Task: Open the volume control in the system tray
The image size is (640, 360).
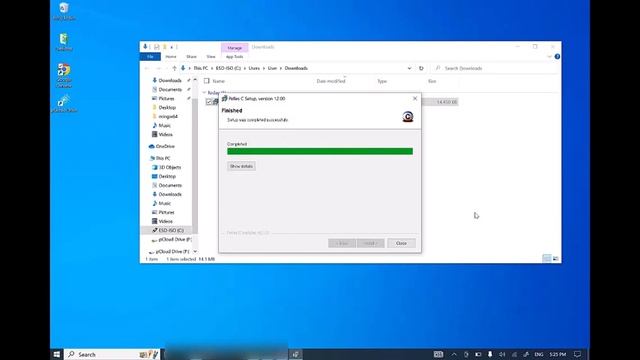Action: 502,354
